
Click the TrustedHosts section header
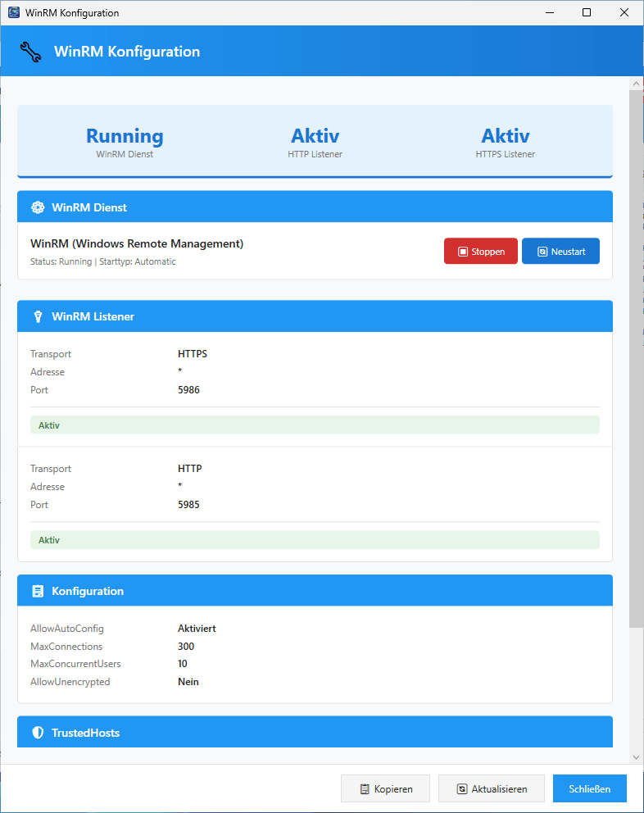tap(315, 732)
